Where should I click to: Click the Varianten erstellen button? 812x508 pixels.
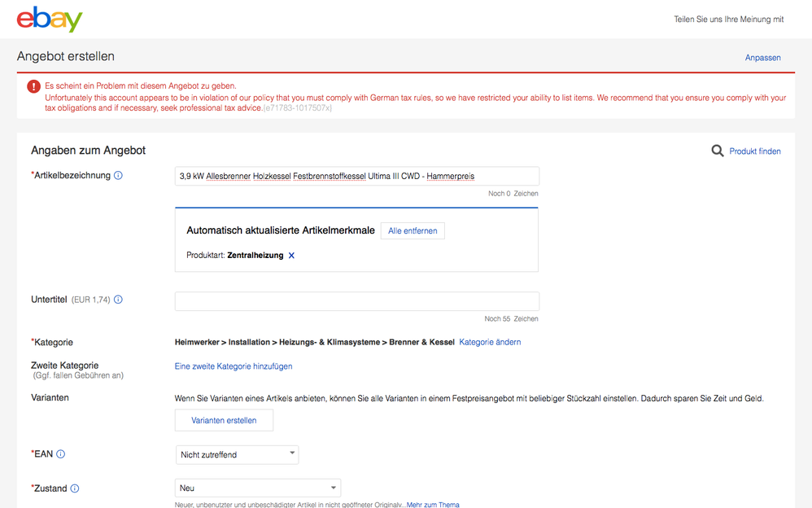[x=224, y=420]
